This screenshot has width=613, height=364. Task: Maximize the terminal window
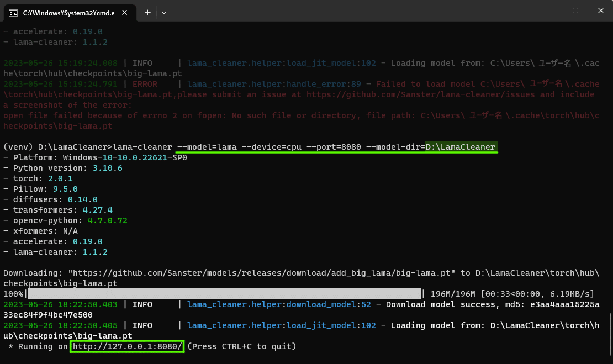[x=575, y=10]
